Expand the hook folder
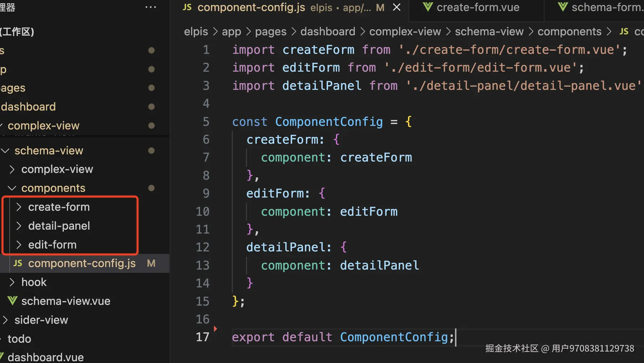The image size is (644, 363). 12,282
